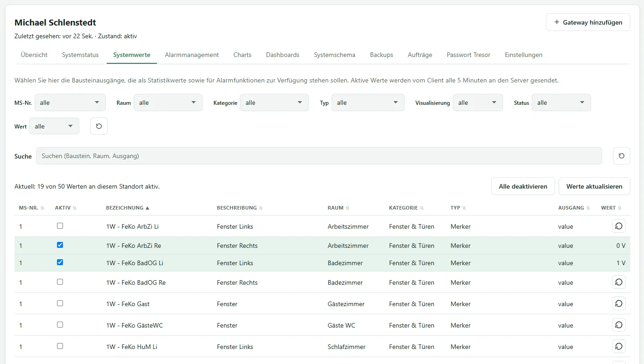The height and width of the screenshot is (364, 644).
Task: Enable checkbox for 1W - FeKo ArbZi Li
Action: 60,226
